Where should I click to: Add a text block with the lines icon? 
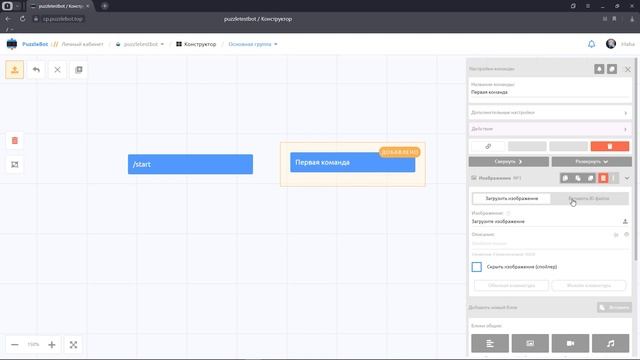point(490,343)
